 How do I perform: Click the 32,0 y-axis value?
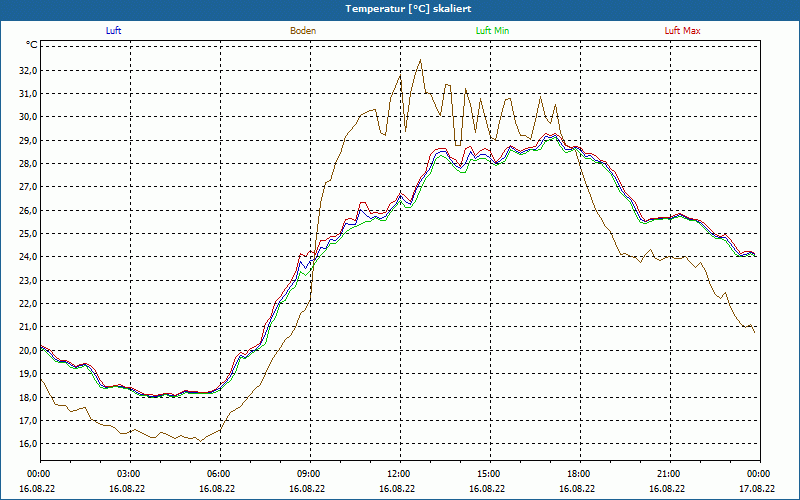(28, 70)
